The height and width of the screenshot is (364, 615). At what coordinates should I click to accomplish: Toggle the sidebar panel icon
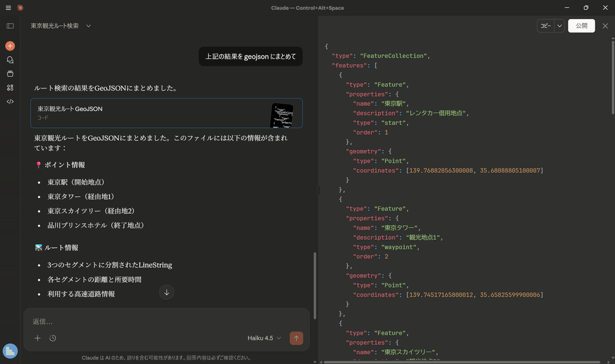tap(10, 26)
